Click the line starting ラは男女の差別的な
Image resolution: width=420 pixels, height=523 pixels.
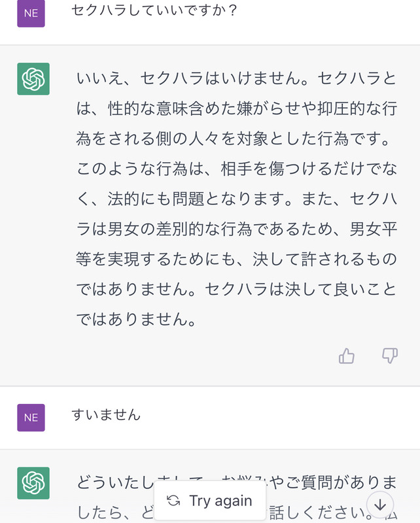(x=236, y=229)
